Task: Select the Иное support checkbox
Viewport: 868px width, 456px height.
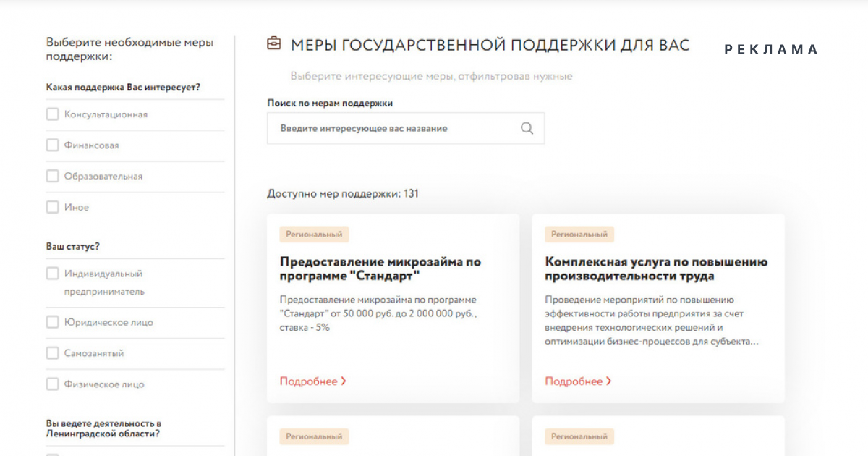Action: 52,208
